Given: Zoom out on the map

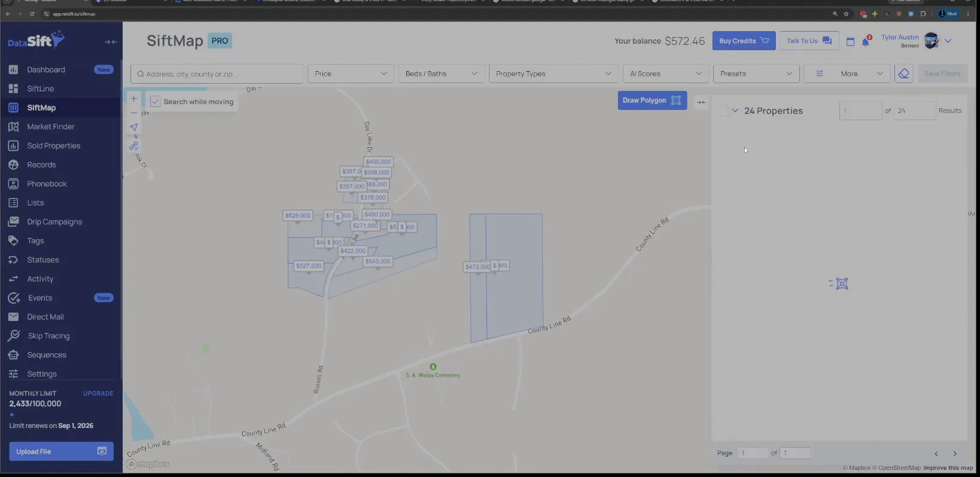Looking at the screenshot, I should point(133,112).
